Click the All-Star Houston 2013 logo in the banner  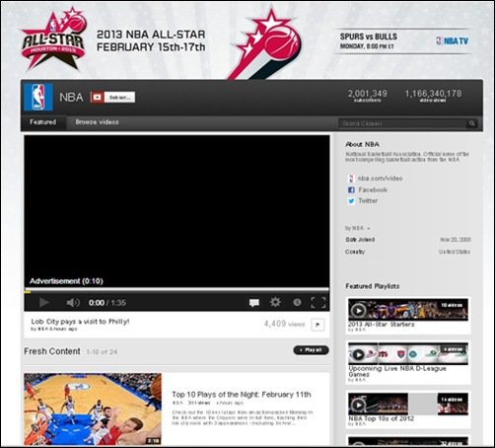click(53, 38)
